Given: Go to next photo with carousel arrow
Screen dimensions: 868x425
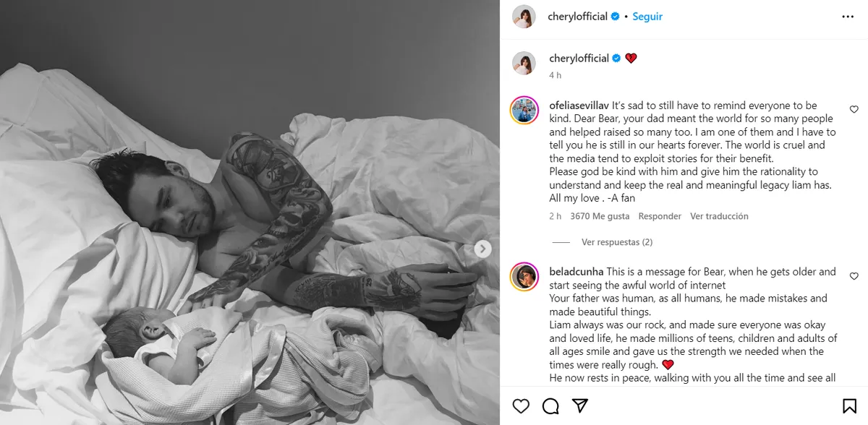Looking at the screenshot, I should point(482,249).
